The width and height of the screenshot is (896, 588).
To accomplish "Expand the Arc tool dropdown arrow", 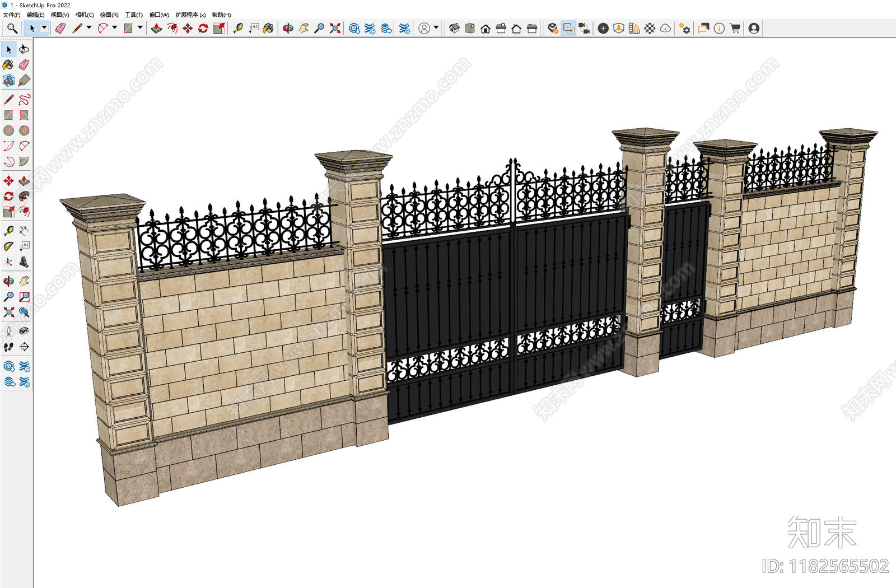I will click(x=115, y=27).
